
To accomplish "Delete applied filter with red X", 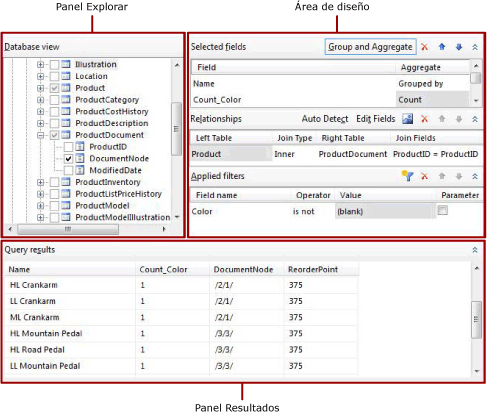I will coord(424,176).
